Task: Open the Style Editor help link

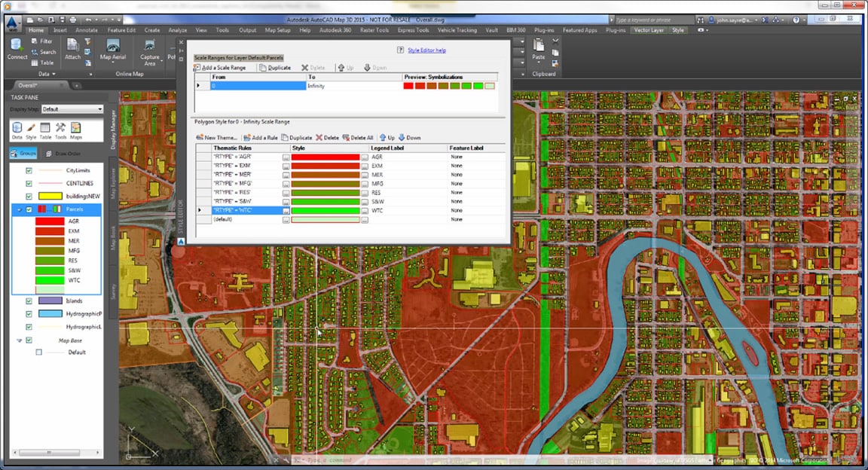Action: [x=426, y=50]
